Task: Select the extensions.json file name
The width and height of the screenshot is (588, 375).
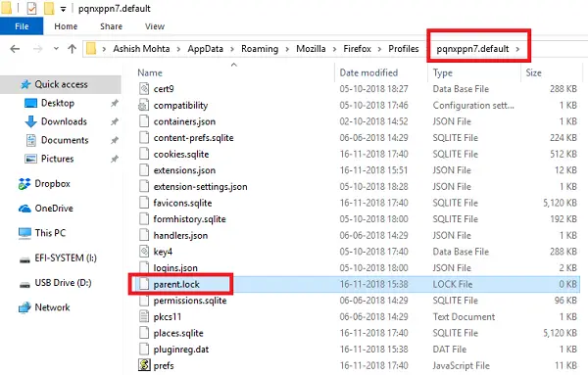Action: tap(184, 170)
